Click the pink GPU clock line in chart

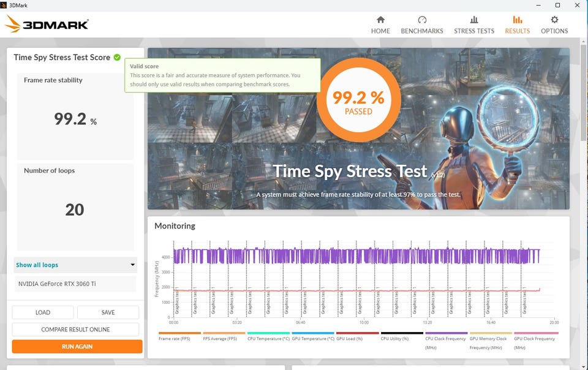pyautogui.click(x=356, y=290)
